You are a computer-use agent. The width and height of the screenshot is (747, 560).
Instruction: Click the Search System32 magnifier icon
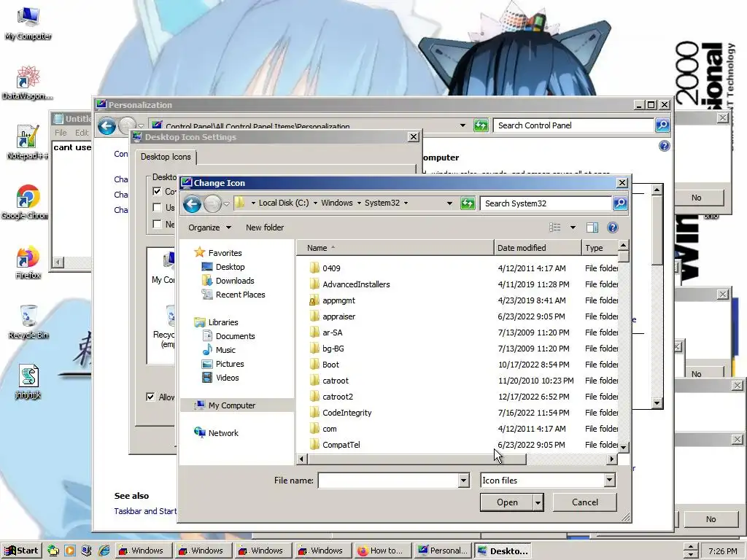[620, 203]
